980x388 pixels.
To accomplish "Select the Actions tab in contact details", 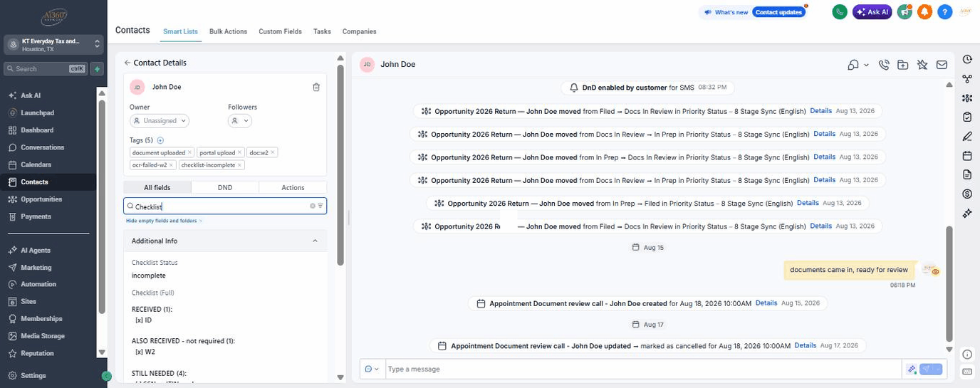I will 293,187.
